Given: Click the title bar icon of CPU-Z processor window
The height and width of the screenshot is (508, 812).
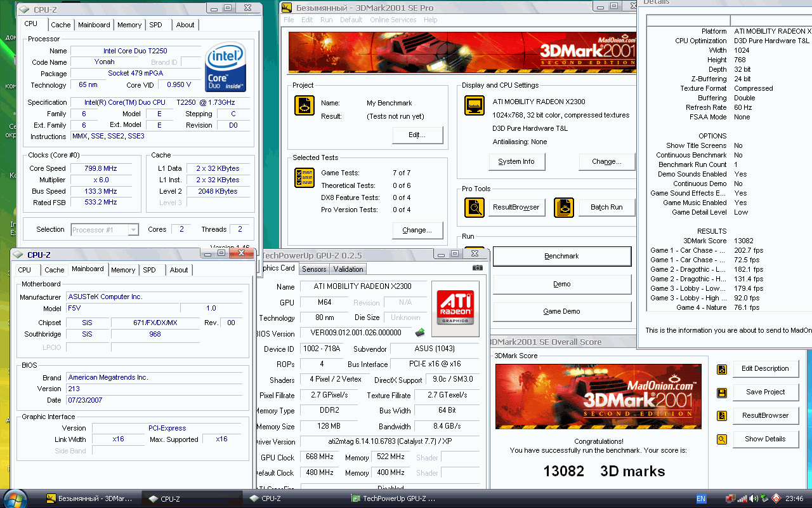Looking at the screenshot, I should pos(23,10).
